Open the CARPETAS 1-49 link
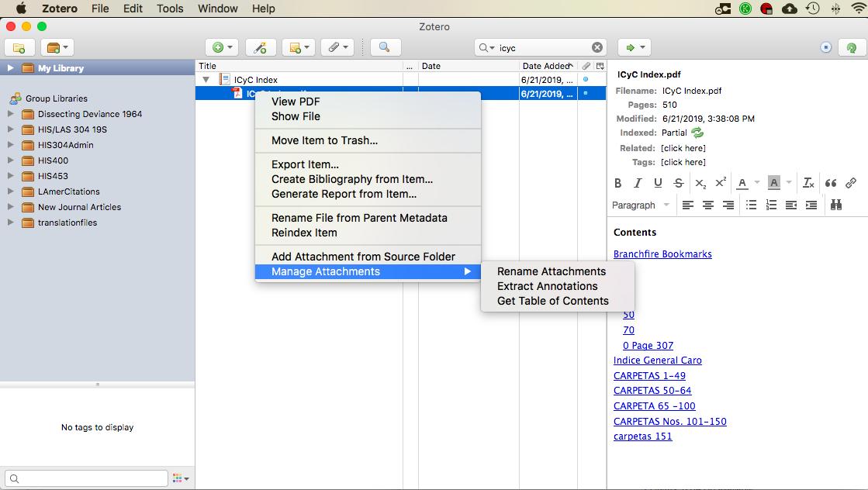Viewport: 868px width, 490px height. [649, 375]
